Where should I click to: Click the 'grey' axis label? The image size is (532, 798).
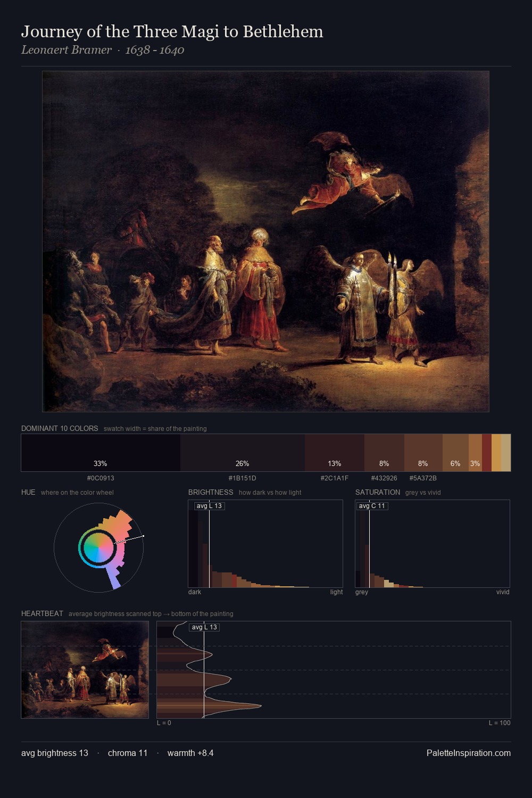click(362, 592)
